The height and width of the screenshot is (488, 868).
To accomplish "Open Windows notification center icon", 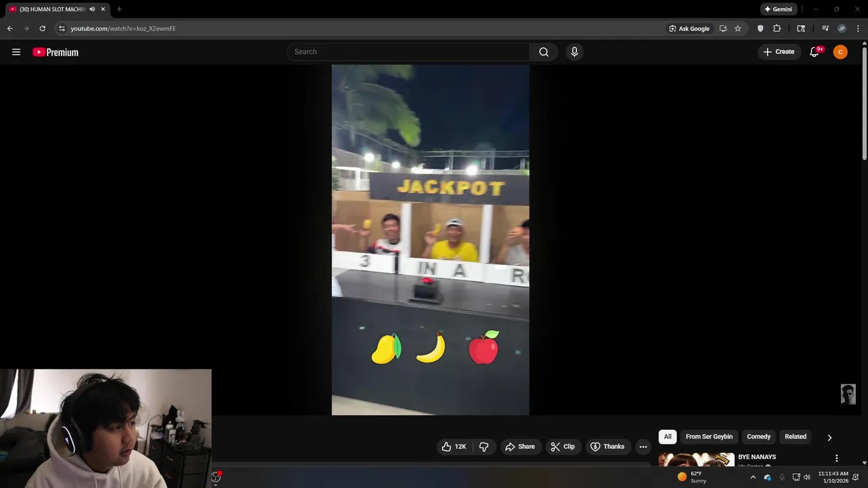I will click(x=856, y=477).
